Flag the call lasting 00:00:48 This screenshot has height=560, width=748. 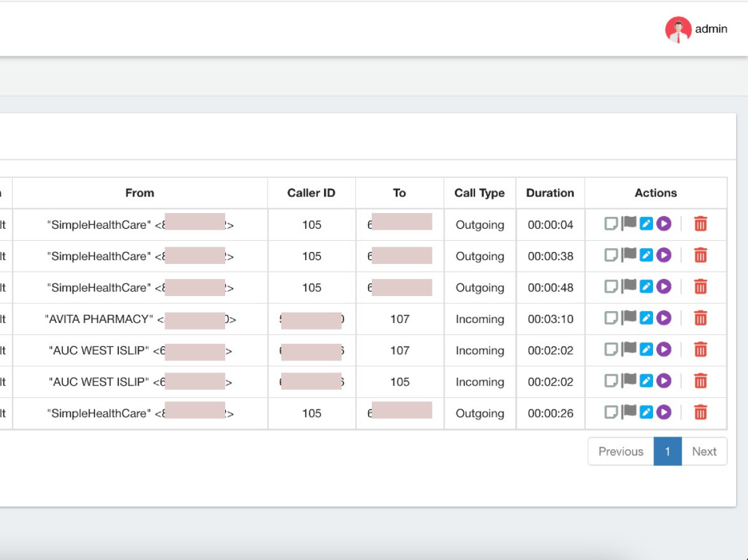(x=629, y=286)
